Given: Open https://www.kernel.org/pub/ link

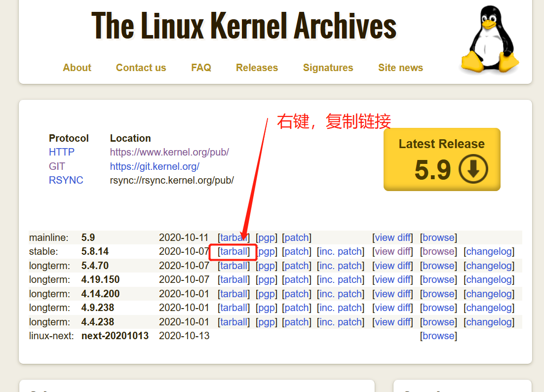Looking at the screenshot, I should (x=169, y=152).
